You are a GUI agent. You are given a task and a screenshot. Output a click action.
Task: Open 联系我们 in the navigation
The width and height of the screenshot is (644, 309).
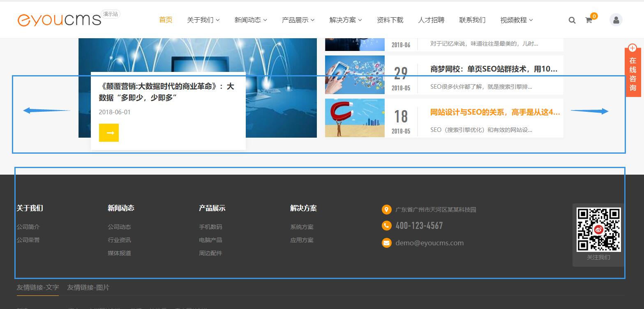click(472, 20)
